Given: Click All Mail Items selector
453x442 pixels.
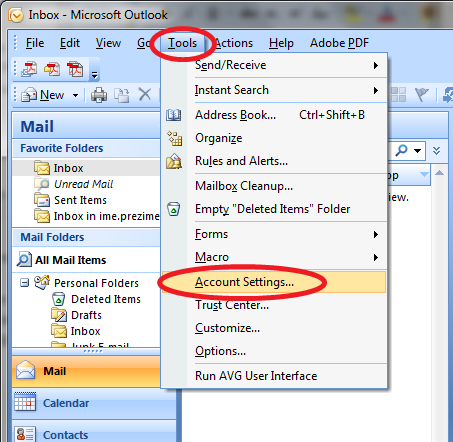Looking at the screenshot, I should 86,260.
